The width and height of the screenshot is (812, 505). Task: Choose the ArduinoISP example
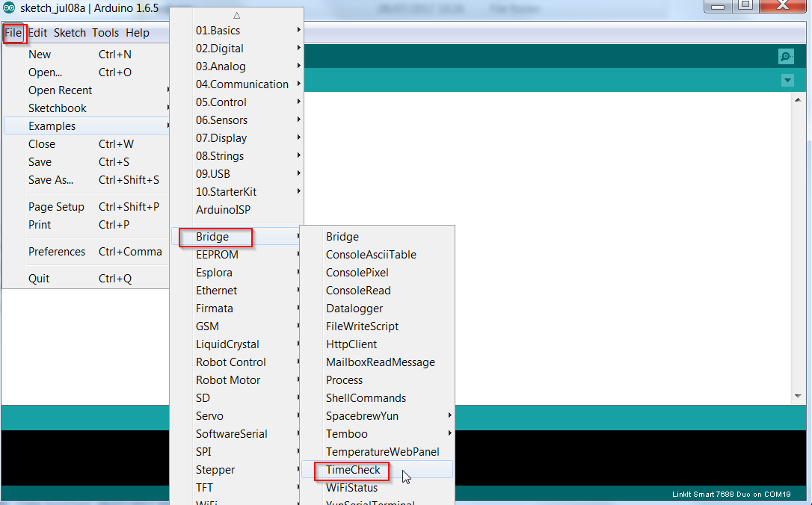223,210
